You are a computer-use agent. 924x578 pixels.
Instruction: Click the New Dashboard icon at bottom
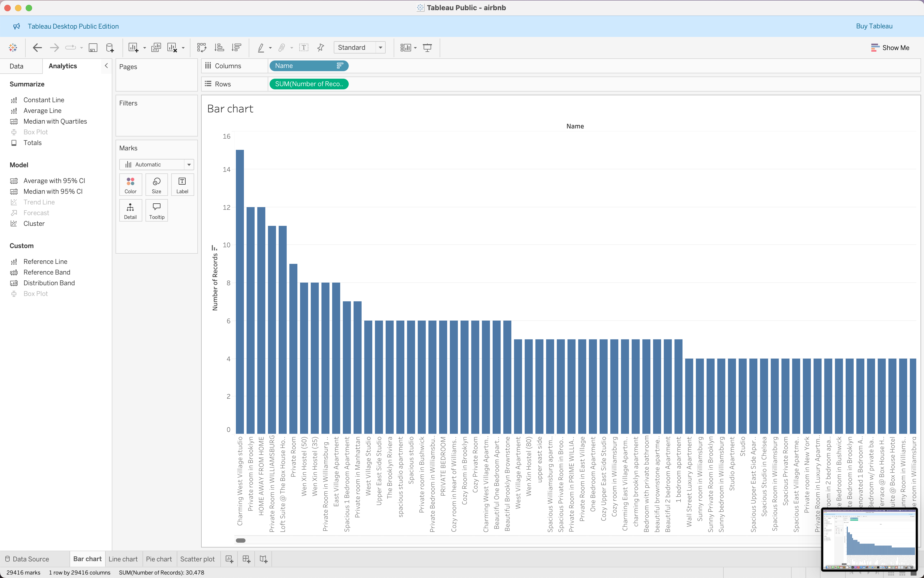pos(246,558)
